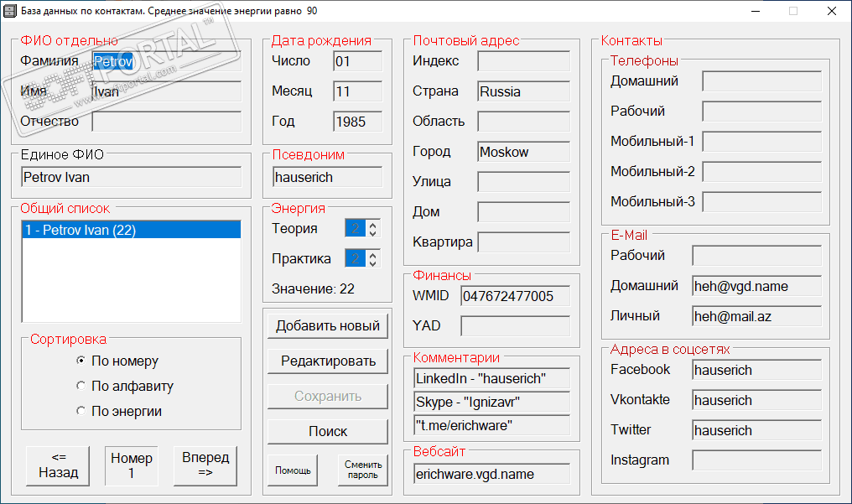Open search with 'Поиск' button

[x=328, y=431]
